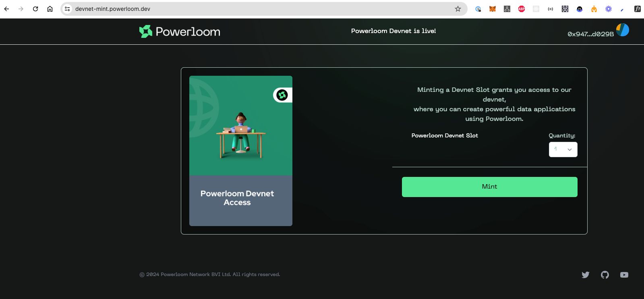Viewport: 644px width, 299px height.
Task: Click the Powerloom badge on NFT card
Action: tap(283, 95)
